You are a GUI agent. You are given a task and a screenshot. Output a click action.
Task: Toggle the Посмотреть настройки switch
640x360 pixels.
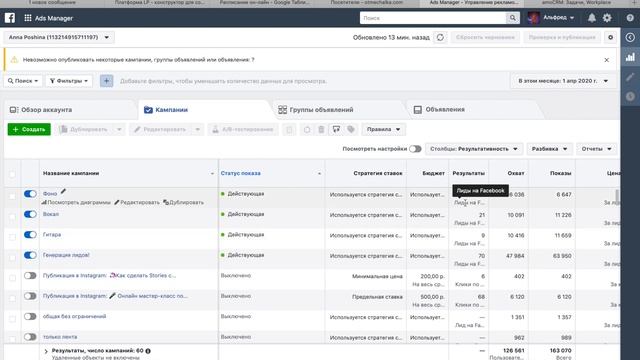(x=415, y=149)
